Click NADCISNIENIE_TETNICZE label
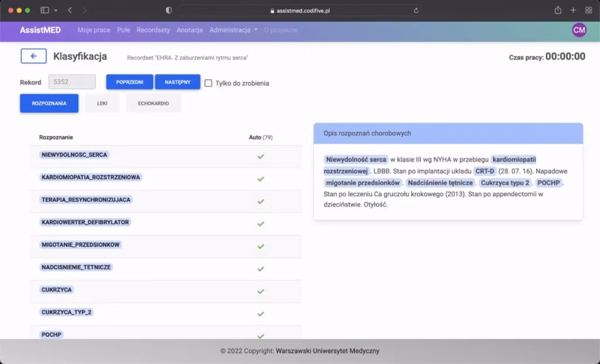This screenshot has width=600, height=364. tap(76, 267)
